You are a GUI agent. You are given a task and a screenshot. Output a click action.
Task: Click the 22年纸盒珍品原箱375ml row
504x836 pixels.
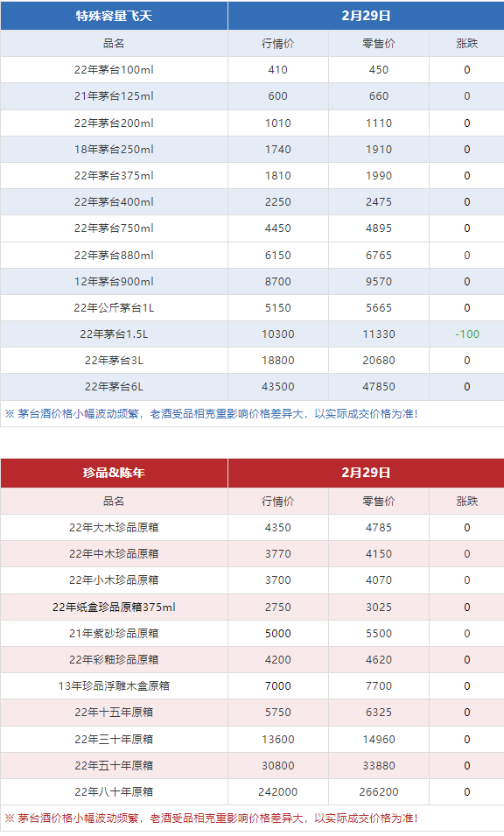[252, 608]
